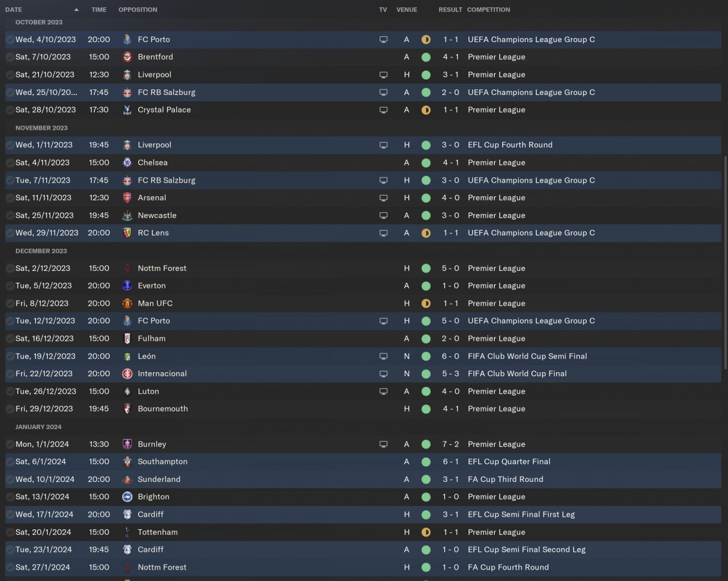The width and height of the screenshot is (728, 581).
Task: Open the 5 - 3 Club World Cup Final result
Action: (450, 374)
